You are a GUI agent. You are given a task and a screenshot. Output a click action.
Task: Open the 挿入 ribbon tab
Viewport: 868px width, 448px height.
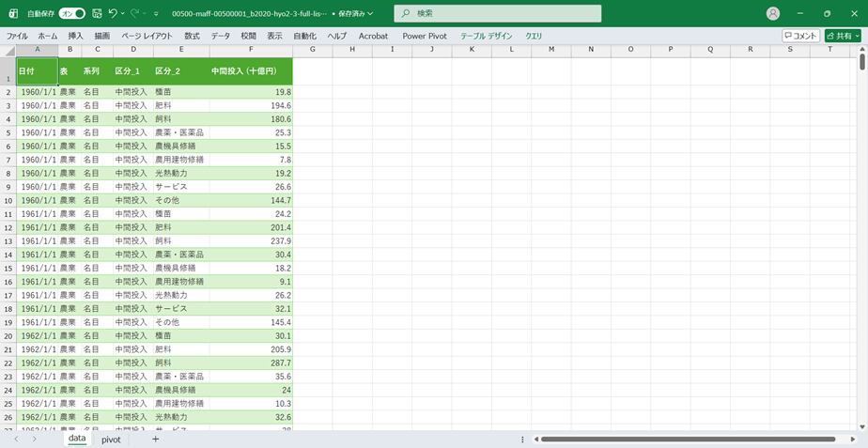[x=76, y=36]
